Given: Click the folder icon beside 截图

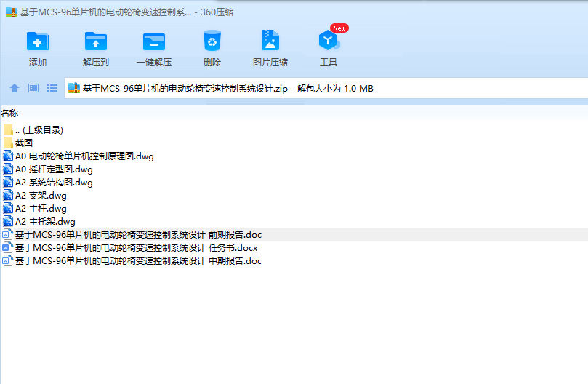Looking at the screenshot, I should pyautogui.click(x=8, y=143).
